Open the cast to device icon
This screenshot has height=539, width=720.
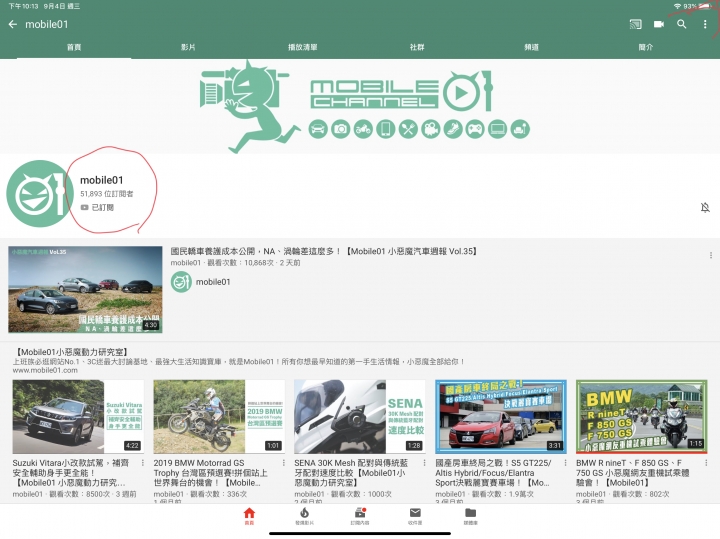(636, 24)
